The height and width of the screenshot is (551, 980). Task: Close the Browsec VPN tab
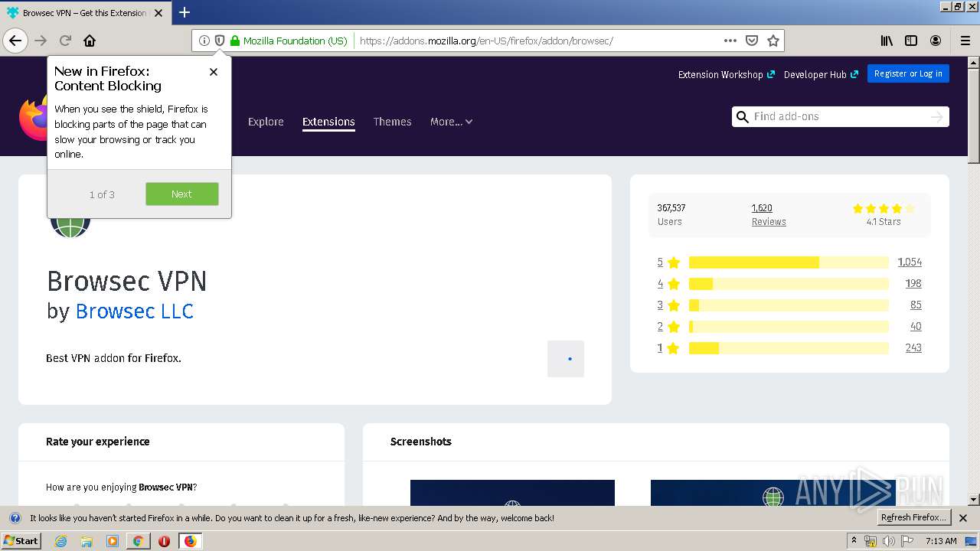point(158,13)
